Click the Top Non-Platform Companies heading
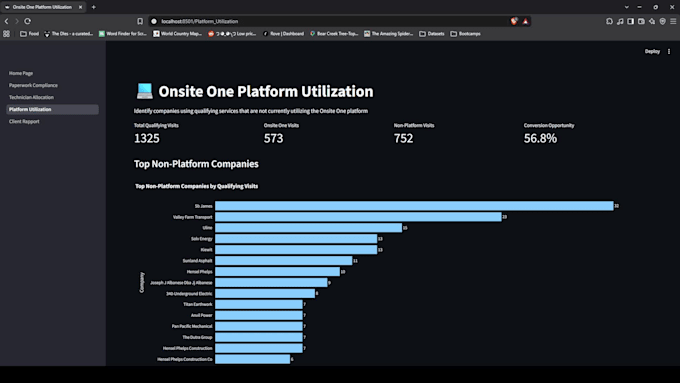The height and width of the screenshot is (383, 680). tap(196, 164)
